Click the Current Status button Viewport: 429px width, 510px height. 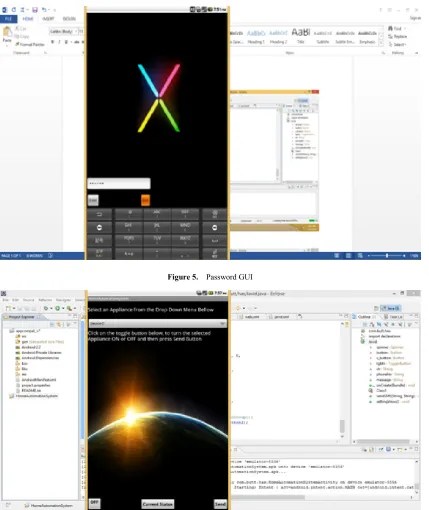[158, 504]
